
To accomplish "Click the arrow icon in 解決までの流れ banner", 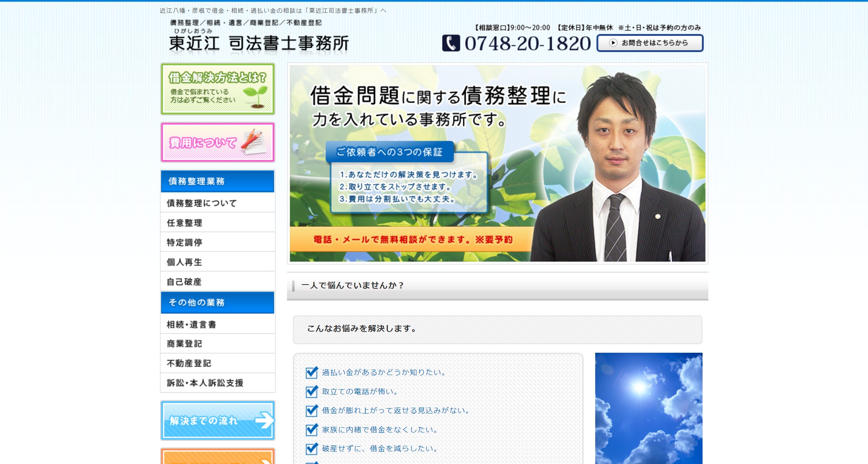I will pyautogui.click(x=265, y=420).
